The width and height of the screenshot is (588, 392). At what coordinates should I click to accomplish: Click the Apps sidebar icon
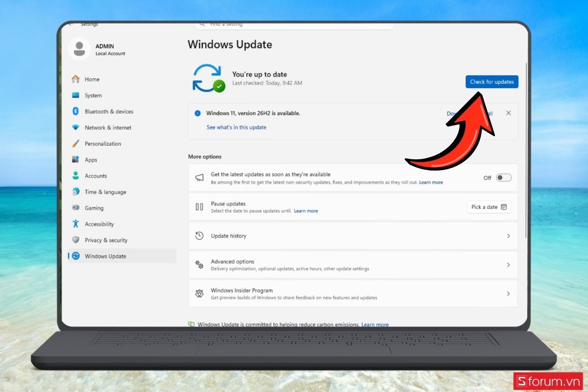coord(75,160)
